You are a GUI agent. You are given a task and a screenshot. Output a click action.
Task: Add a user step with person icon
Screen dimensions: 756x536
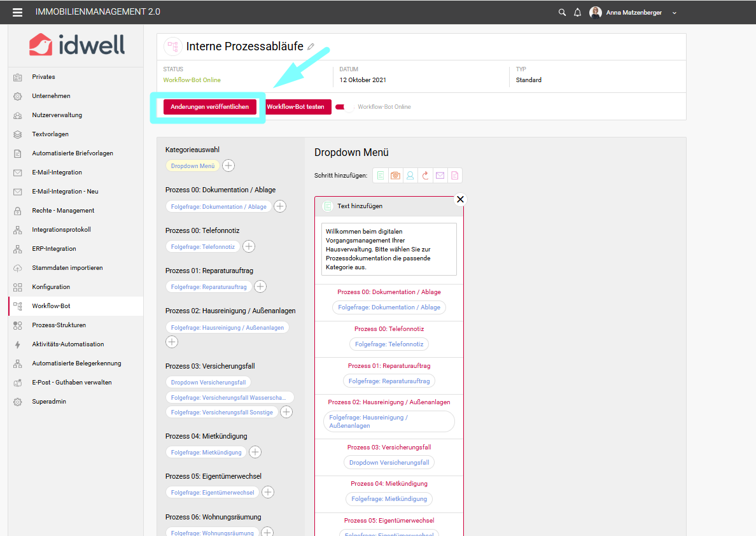(410, 176)
